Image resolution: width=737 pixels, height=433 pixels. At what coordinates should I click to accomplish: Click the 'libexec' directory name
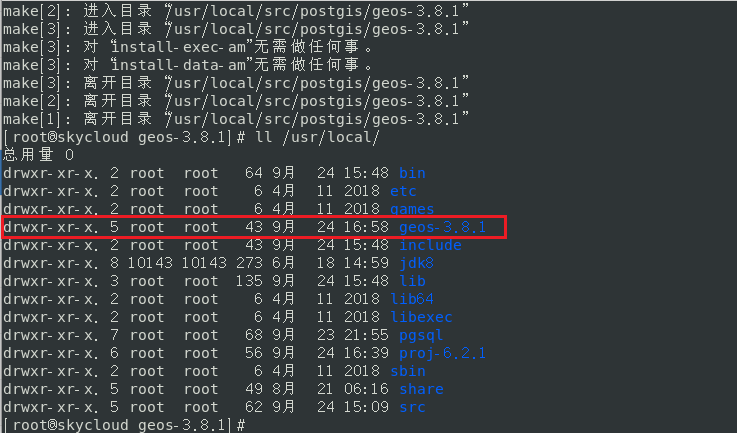pos(421,317)
